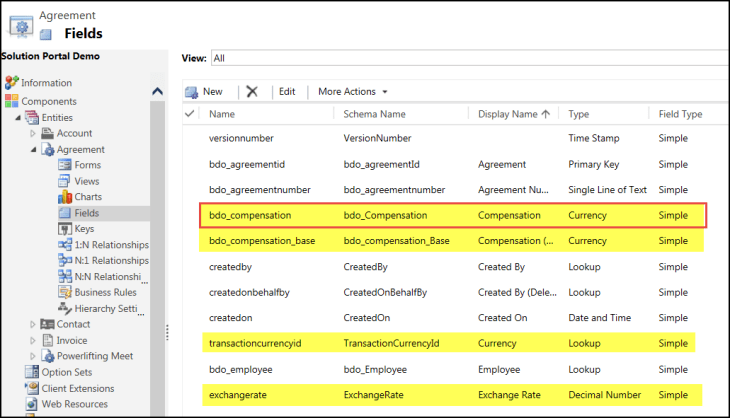
Task: Click the New field button
Action: (204, 91)
